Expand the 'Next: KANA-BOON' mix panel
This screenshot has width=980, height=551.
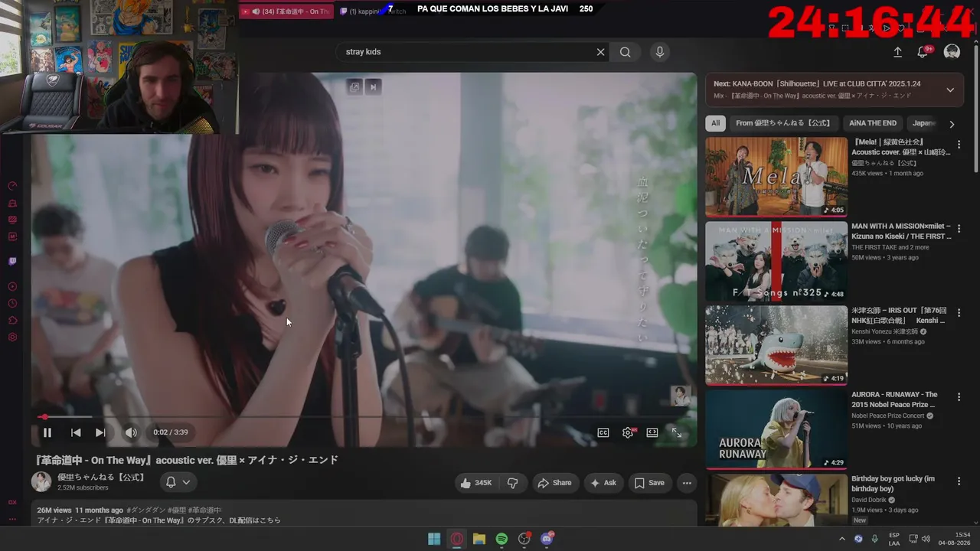pyautogui.click(x=950, y=90)
